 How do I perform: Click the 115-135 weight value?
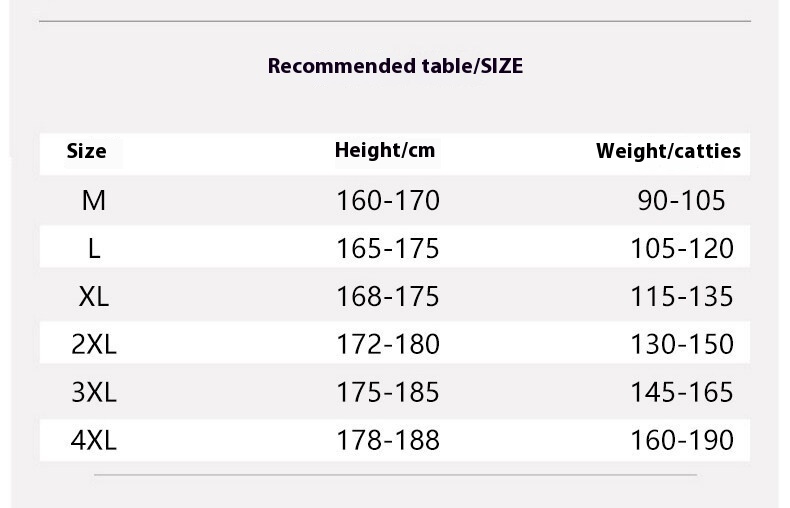pos(681,296)
